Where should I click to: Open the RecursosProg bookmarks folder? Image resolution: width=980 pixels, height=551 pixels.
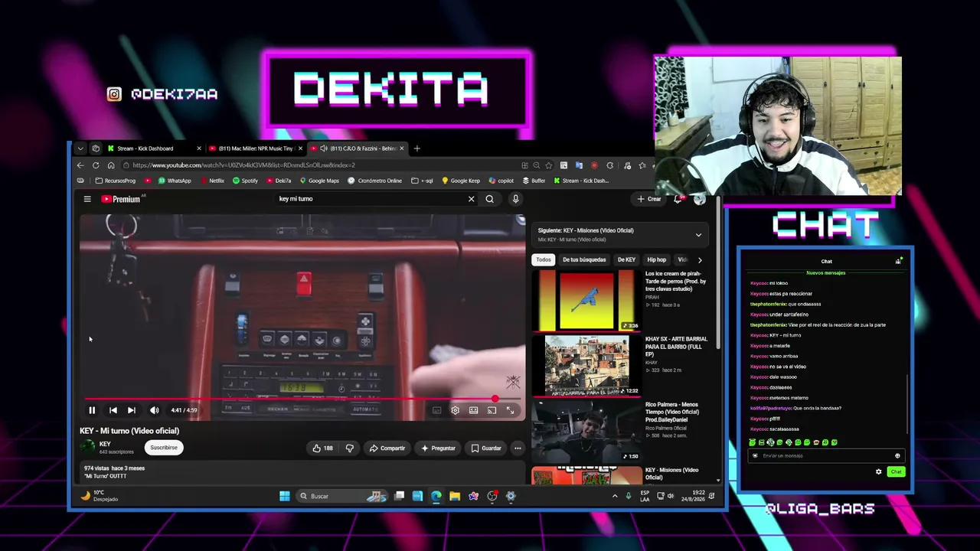click(x=116, y=181)
